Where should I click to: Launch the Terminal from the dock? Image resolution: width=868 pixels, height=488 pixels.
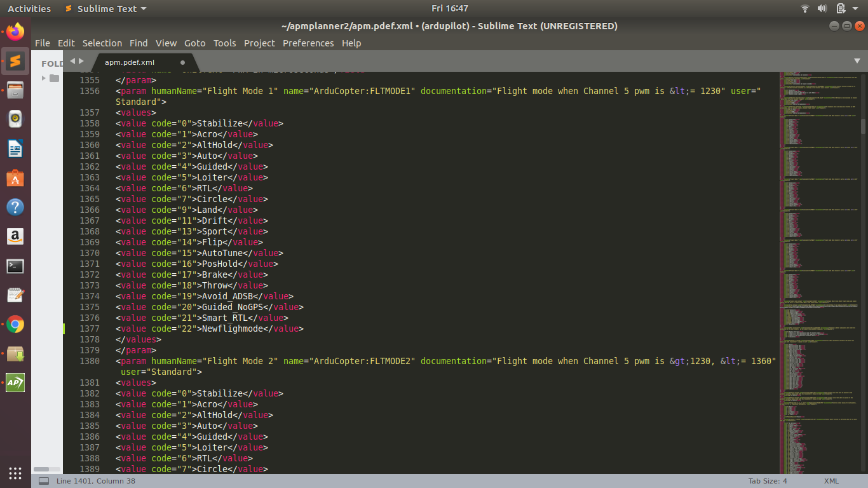click(x=15, y=266)
